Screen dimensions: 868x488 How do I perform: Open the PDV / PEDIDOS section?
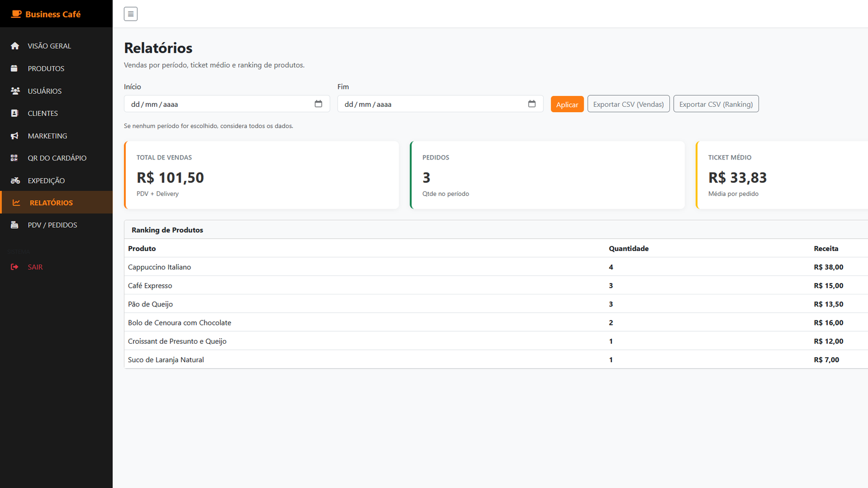coord(53,224)
